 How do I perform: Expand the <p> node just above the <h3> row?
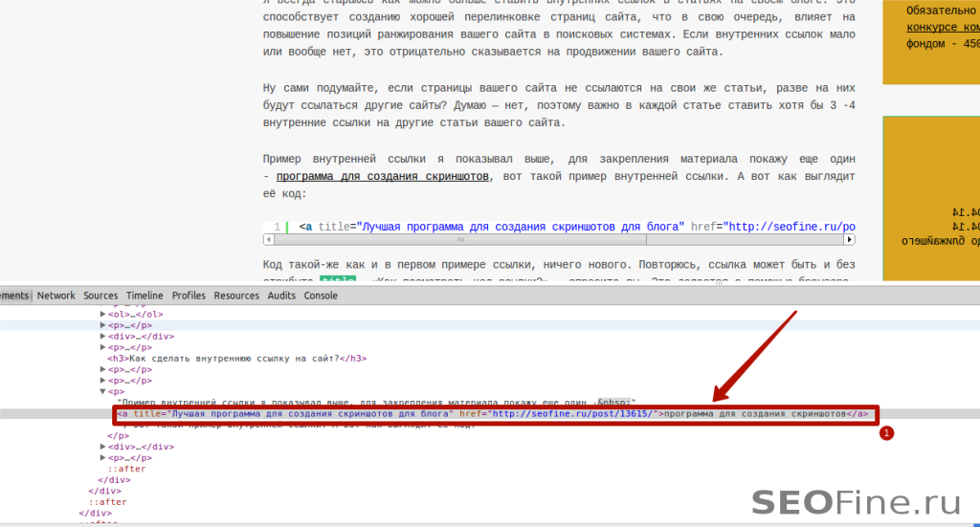(x=103, y=347)
